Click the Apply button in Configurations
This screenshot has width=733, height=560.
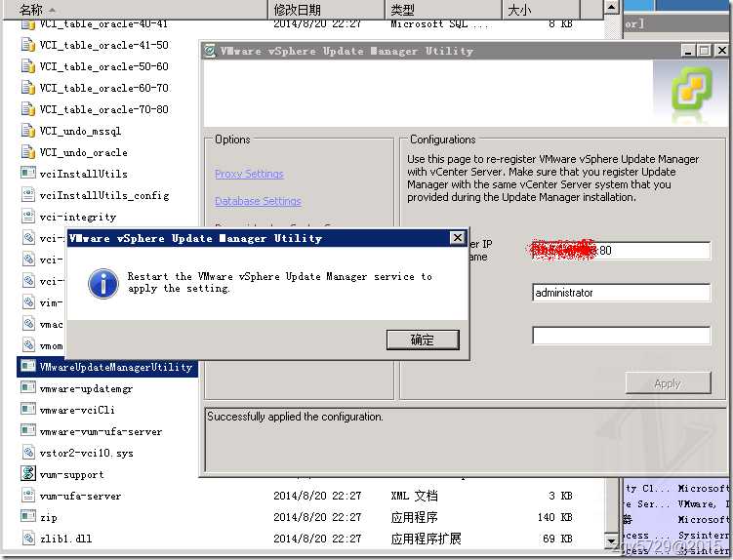(668, 383)
